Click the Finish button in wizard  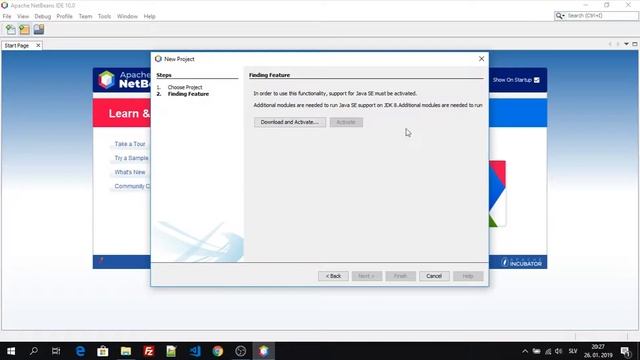coord(400,276)
